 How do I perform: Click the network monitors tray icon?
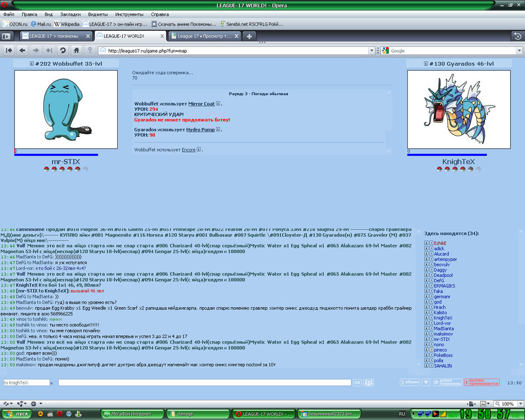point(420,414)
